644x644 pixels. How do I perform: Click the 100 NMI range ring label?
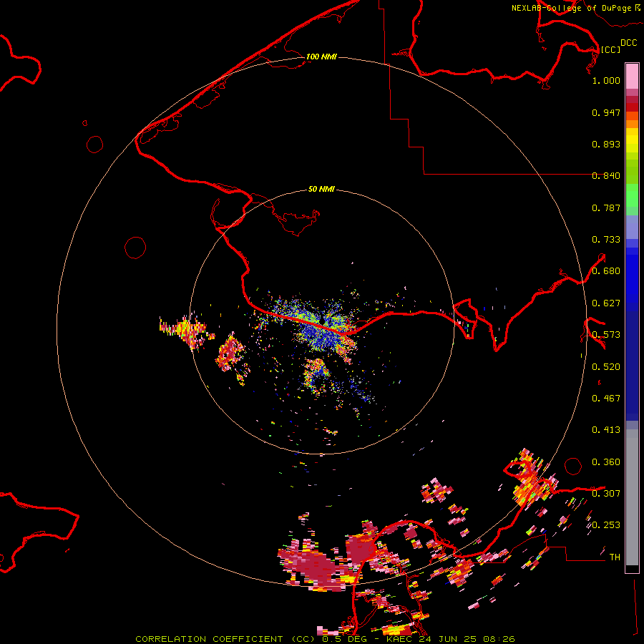(321, 57)
